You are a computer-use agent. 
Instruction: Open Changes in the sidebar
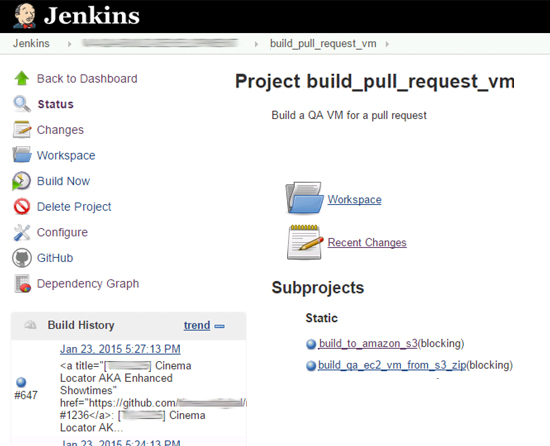[60, 130]
